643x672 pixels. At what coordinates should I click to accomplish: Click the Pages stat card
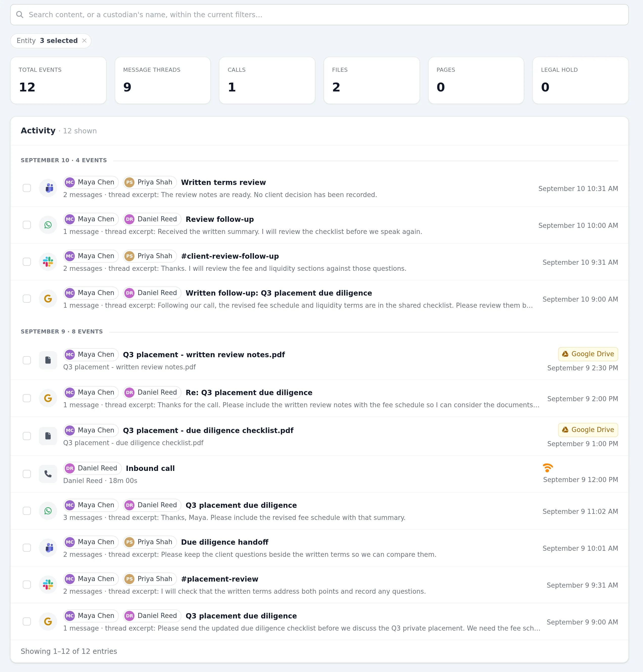pos(476,81)
